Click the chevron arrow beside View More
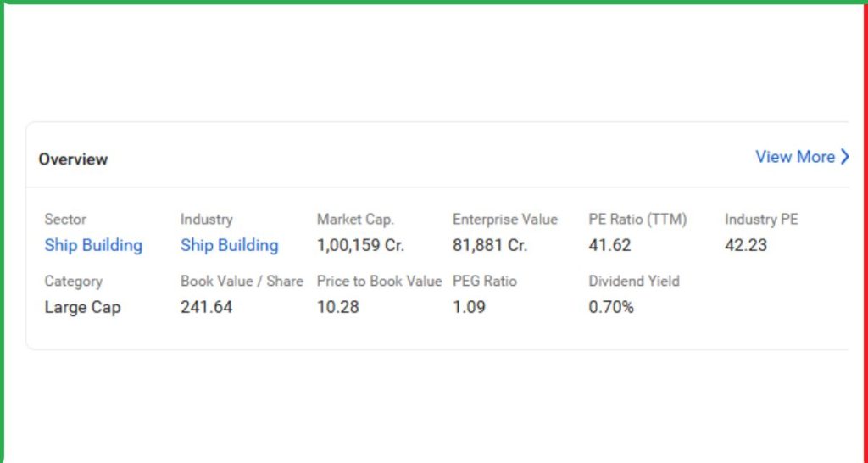 point(844,157)
